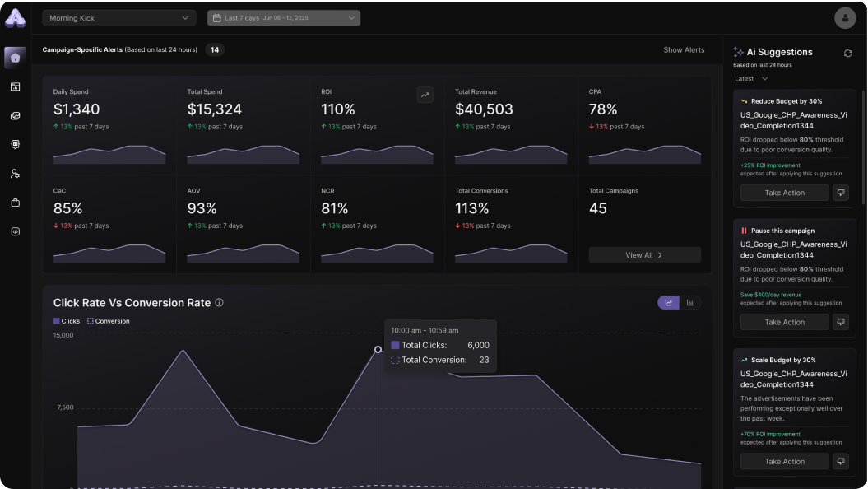The height and width of the screenshot is (489, 868).
Task: Expand the Last 7 days date range picker
Action: tap(283, 17)
